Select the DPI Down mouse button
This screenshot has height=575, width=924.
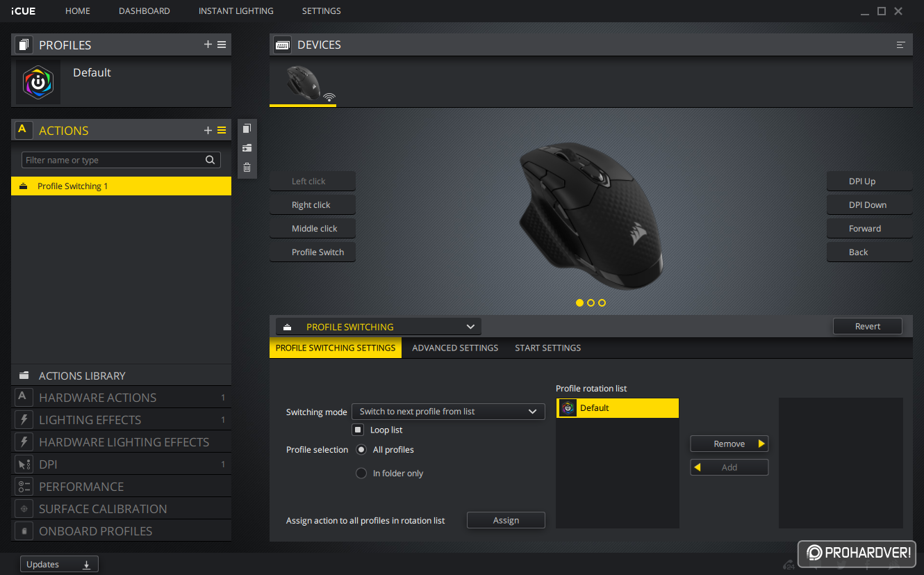[869, 205]
